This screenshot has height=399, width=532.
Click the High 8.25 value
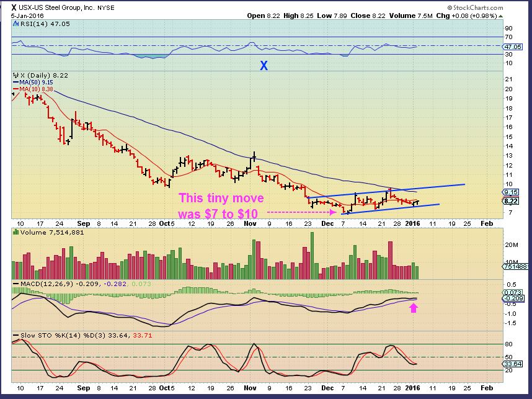[299, 16]
